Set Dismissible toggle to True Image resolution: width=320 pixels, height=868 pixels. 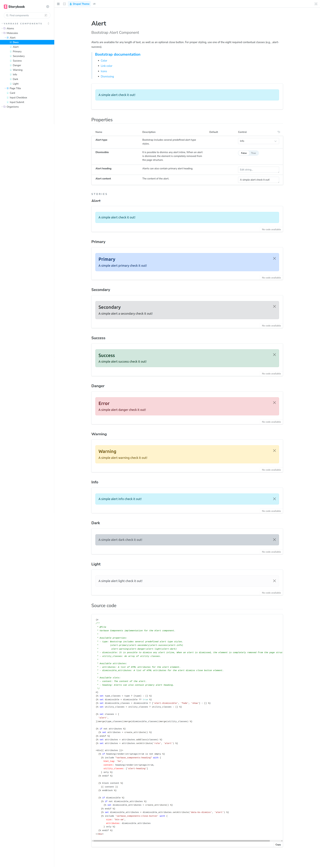(x=253, y=153)
